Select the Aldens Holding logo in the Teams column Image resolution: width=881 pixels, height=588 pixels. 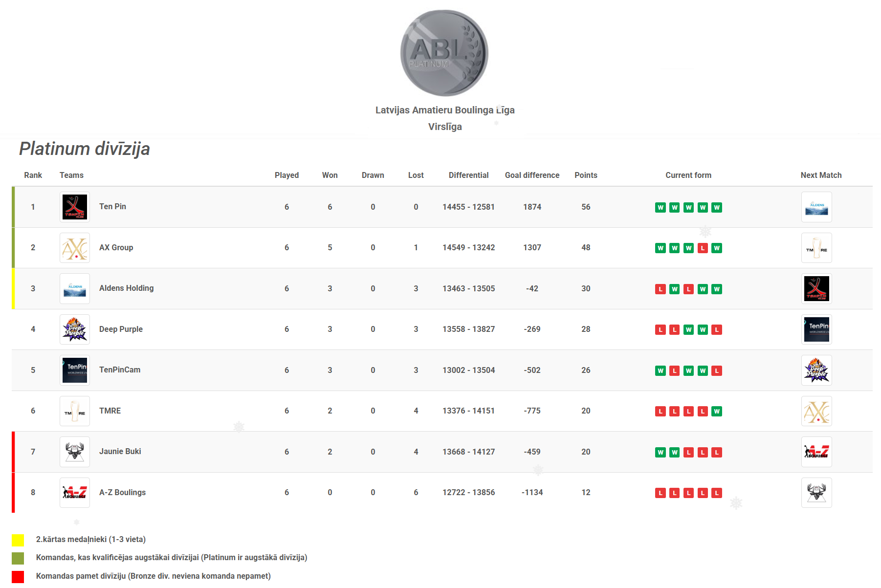(75, 288)
